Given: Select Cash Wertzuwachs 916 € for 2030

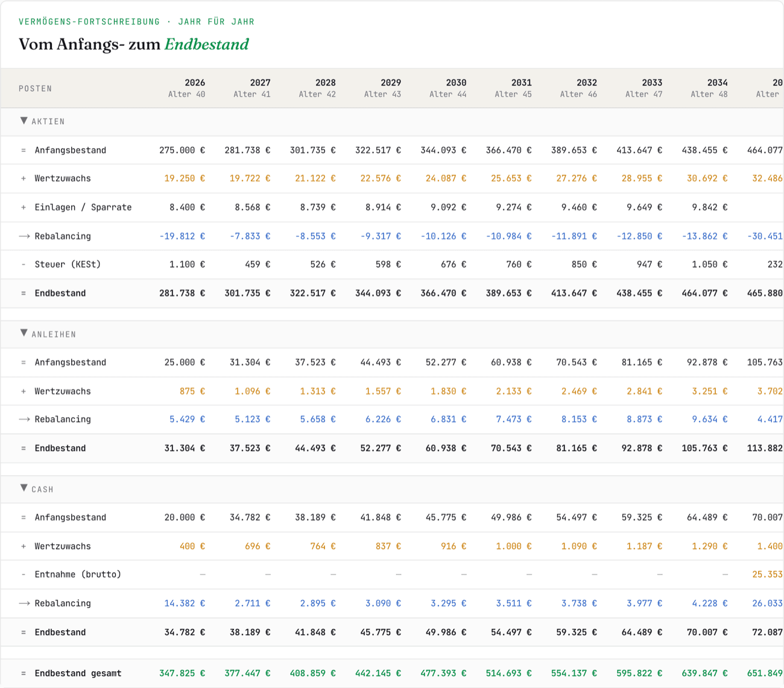Looking at the screenshot, I should pyautogui.click(x=454, y=546).
